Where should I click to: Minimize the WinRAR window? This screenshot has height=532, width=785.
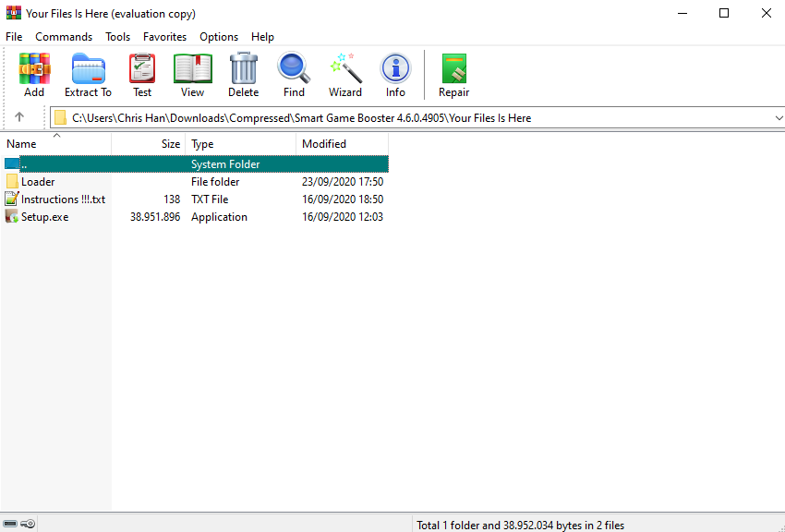(x=682, y=14)
